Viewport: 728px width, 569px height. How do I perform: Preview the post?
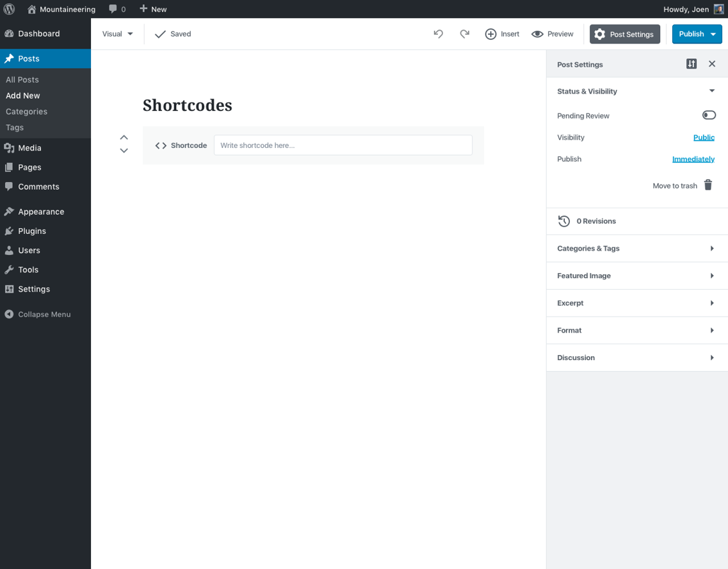click(x=552, y=34)
